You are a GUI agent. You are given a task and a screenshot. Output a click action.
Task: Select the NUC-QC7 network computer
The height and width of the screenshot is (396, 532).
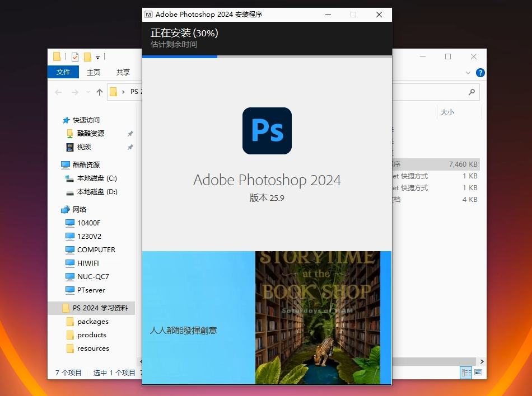(x=93, y=276)
